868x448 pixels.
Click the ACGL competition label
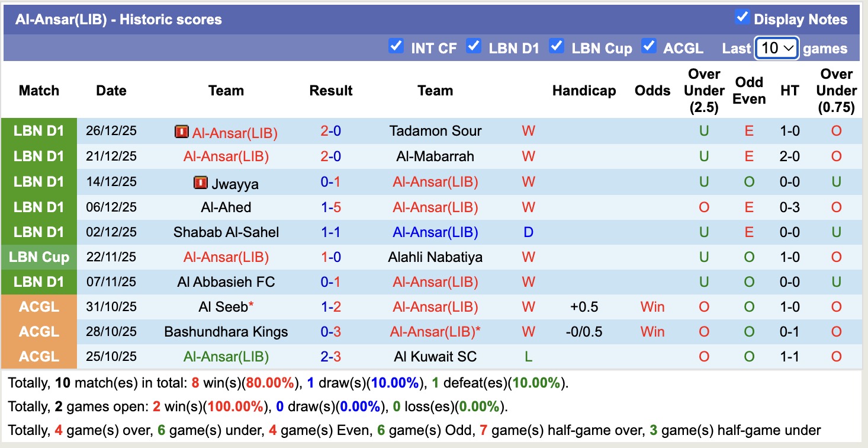(x=38, y=306)
